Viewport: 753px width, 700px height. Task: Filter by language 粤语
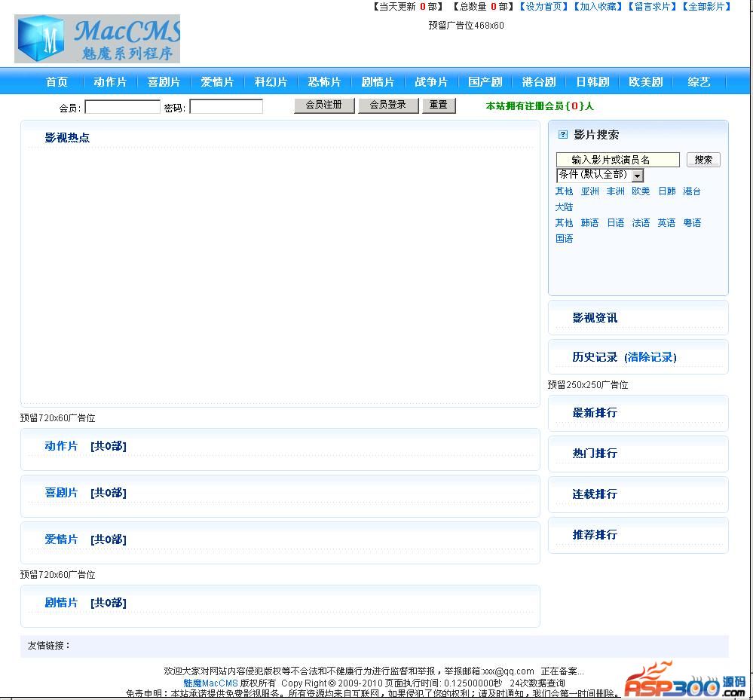[x=692, y=223]
